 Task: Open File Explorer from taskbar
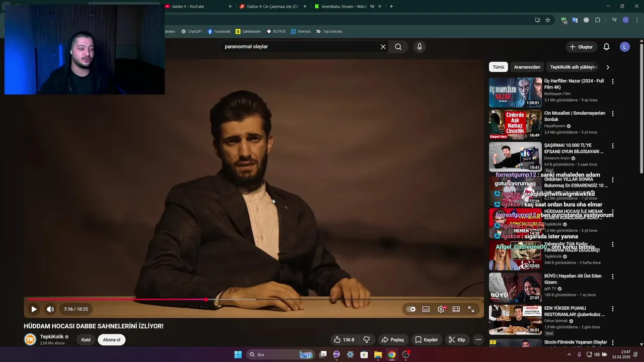tap(378, 354)
